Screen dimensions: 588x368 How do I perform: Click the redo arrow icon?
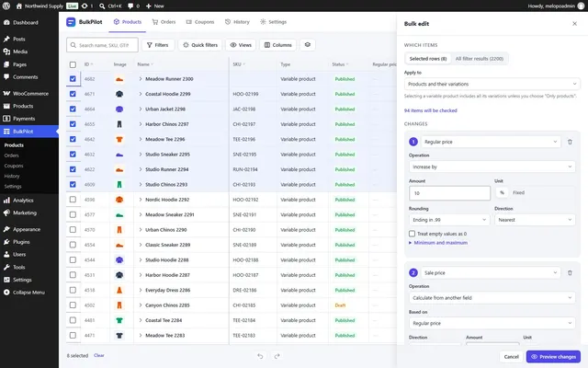(277, 356)
